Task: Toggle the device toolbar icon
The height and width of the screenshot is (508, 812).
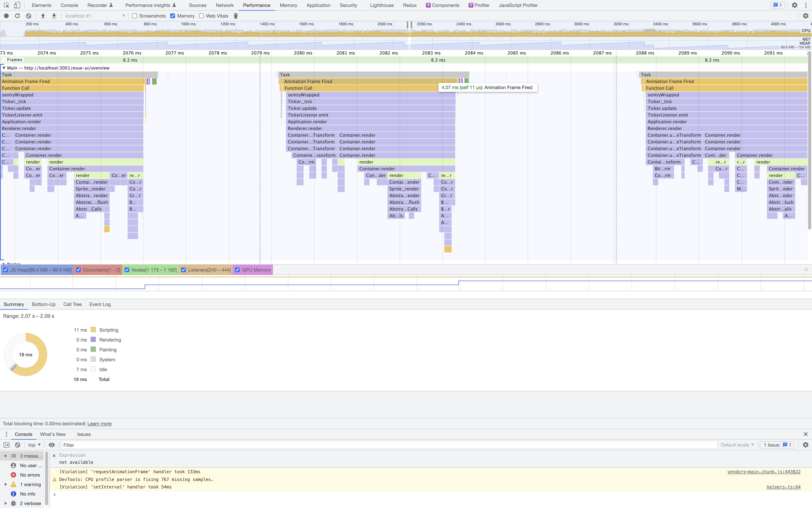Action: click(x=17, y=5)
